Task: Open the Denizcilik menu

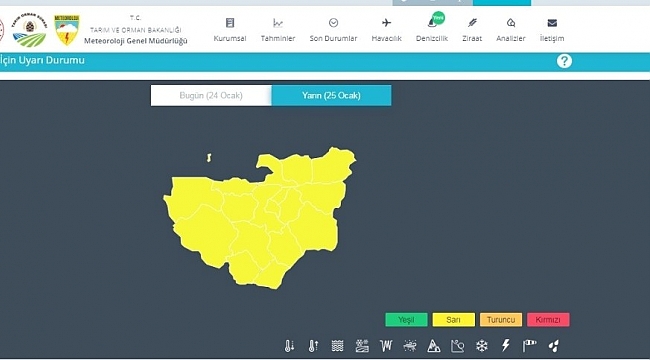Action: tap(432, 30)
